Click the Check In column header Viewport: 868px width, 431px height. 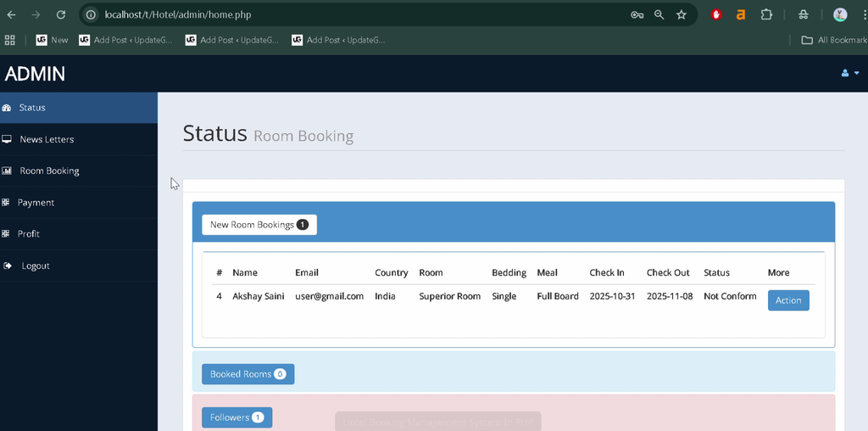pyautogui.click(x=607, y=272)
